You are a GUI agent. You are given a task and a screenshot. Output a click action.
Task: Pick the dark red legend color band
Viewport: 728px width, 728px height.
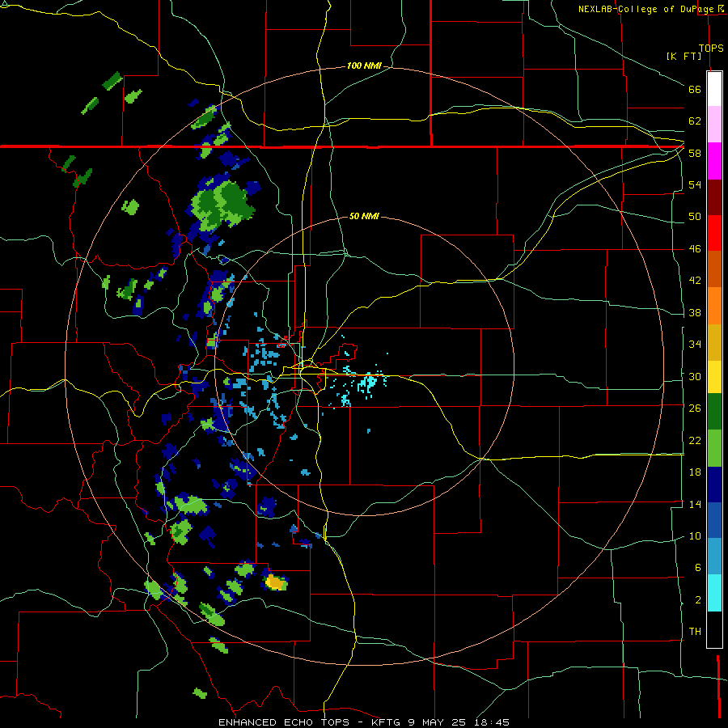714,197
